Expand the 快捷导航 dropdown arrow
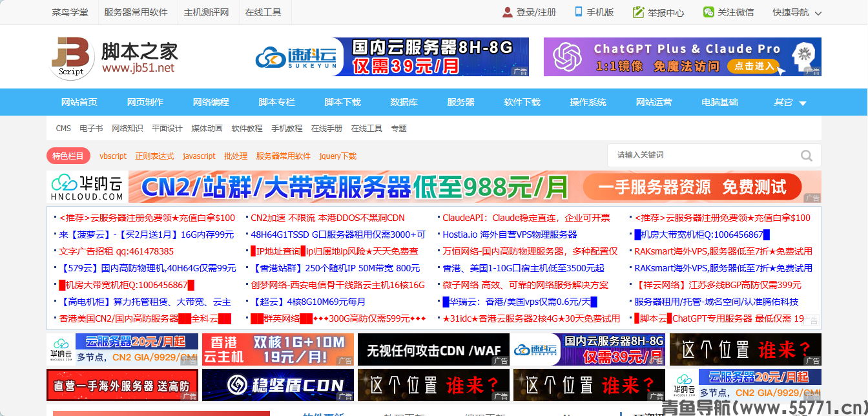The height and width of the screenshot is (416, 868). pos(818,13)
